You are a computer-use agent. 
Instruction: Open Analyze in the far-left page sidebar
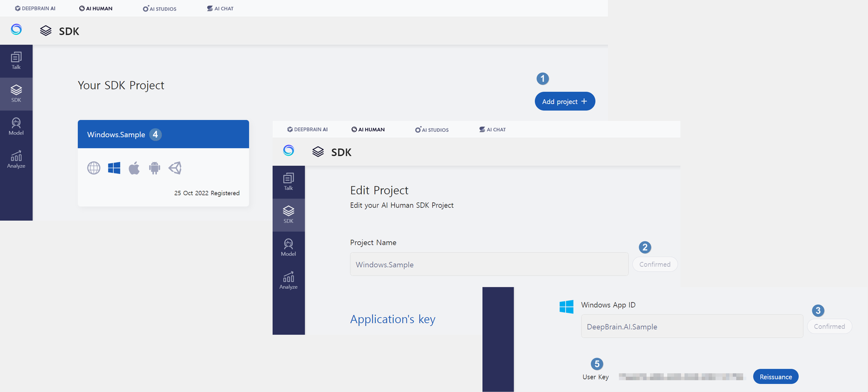point(16,159)
